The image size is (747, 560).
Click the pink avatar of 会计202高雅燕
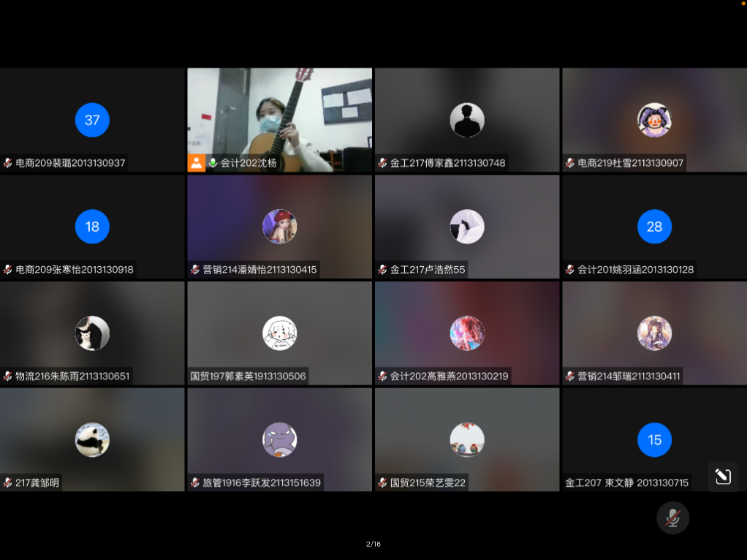pyautogui.click(x=467, y=333)
